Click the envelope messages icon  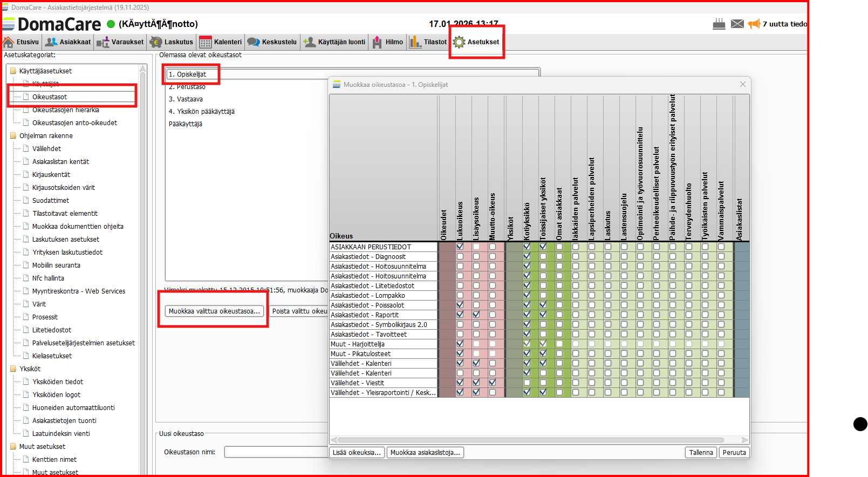pos(737,24)
